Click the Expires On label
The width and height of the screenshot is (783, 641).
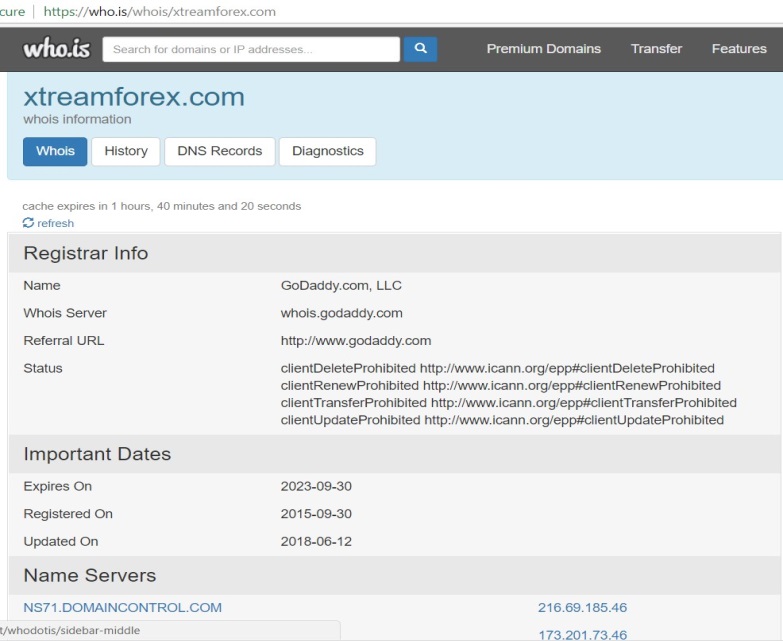click(57, 486)
